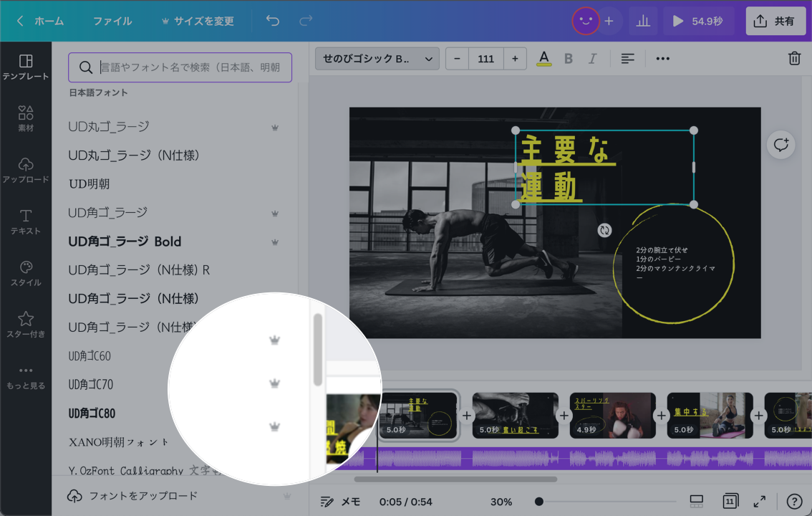Click the search magnifier icon
Screen dimensions: 812x516
point(85,67)
